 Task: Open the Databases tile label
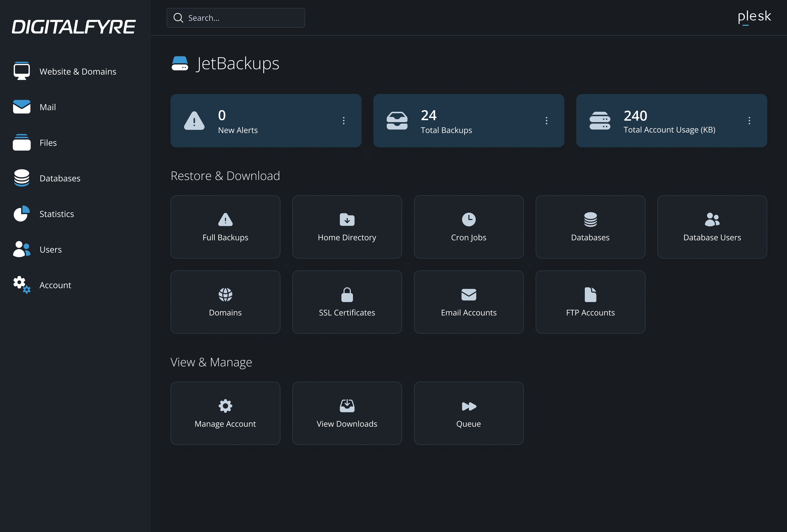(590, 237)
